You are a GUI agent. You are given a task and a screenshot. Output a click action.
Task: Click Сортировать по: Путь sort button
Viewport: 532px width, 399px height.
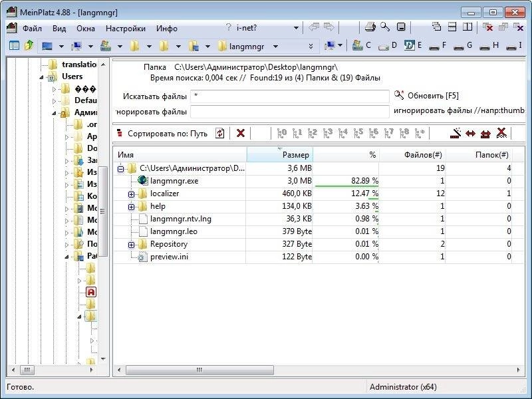tap(162, 134)
